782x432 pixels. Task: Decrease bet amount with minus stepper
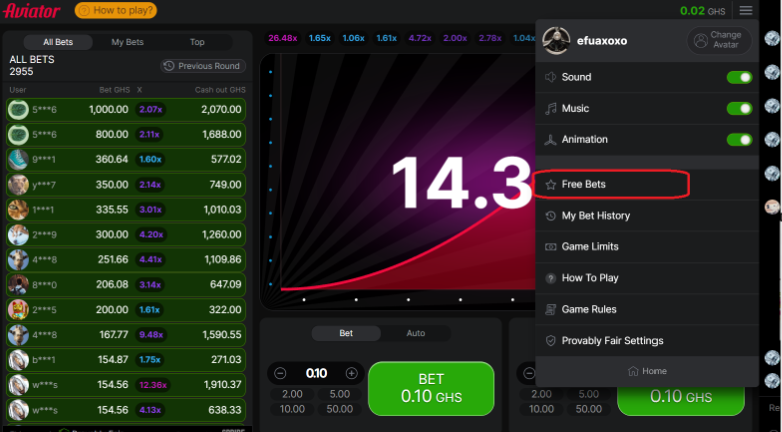click(281, 373)
